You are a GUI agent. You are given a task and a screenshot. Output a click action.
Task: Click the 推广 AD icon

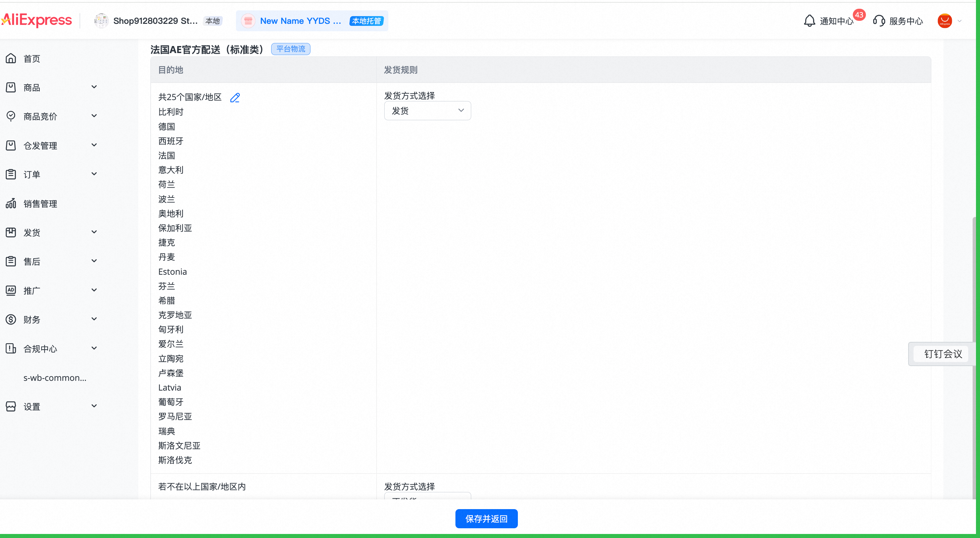[11, 290]
